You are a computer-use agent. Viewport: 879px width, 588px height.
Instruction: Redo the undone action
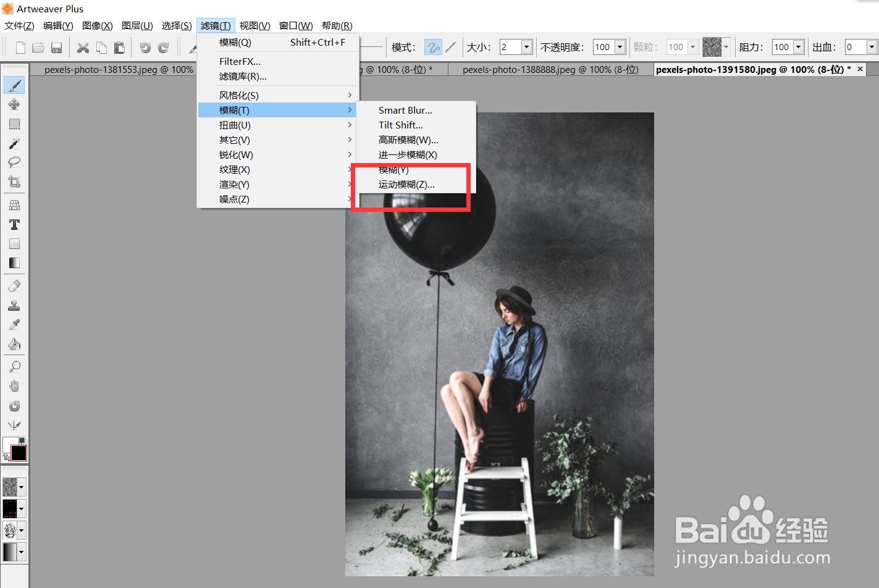[164, 48]
